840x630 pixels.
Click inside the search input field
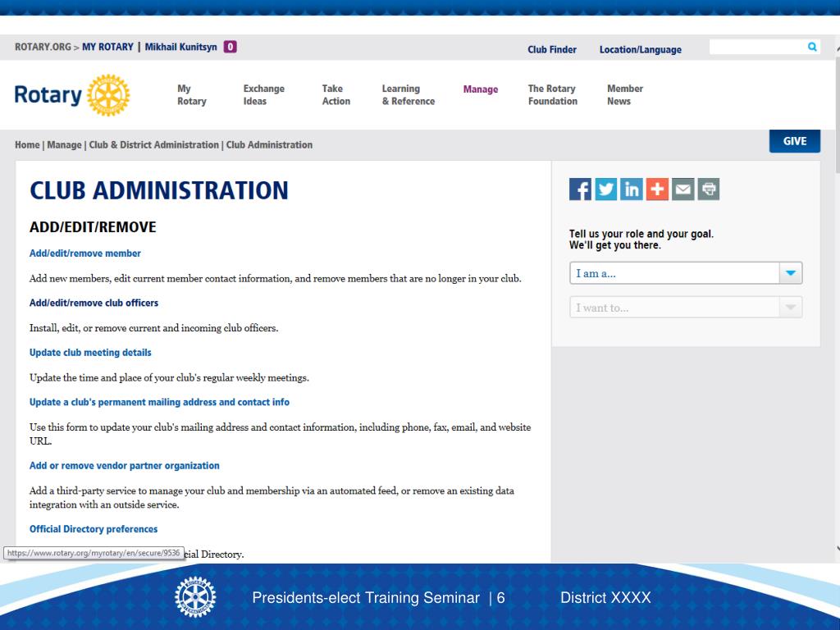757,47
